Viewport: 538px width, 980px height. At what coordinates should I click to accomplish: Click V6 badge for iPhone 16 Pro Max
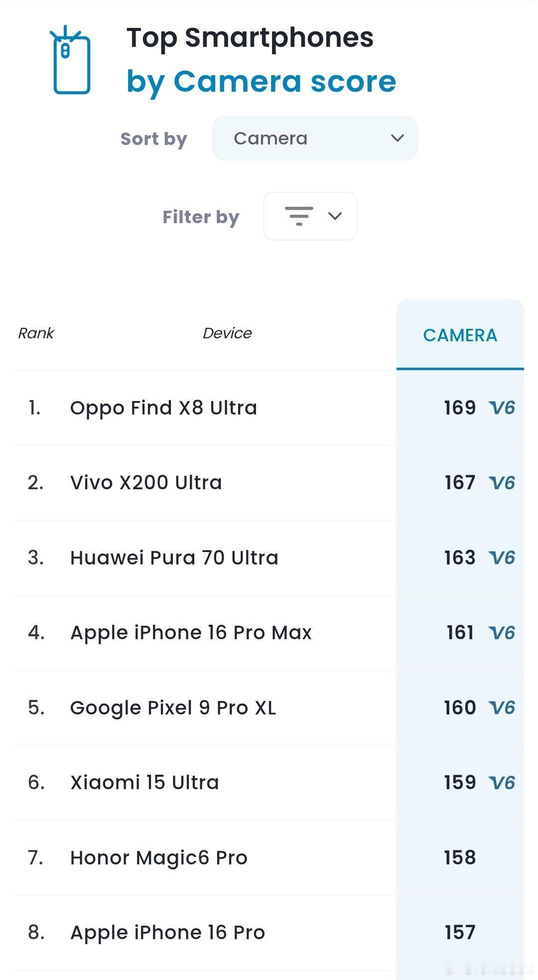point(502,633)
